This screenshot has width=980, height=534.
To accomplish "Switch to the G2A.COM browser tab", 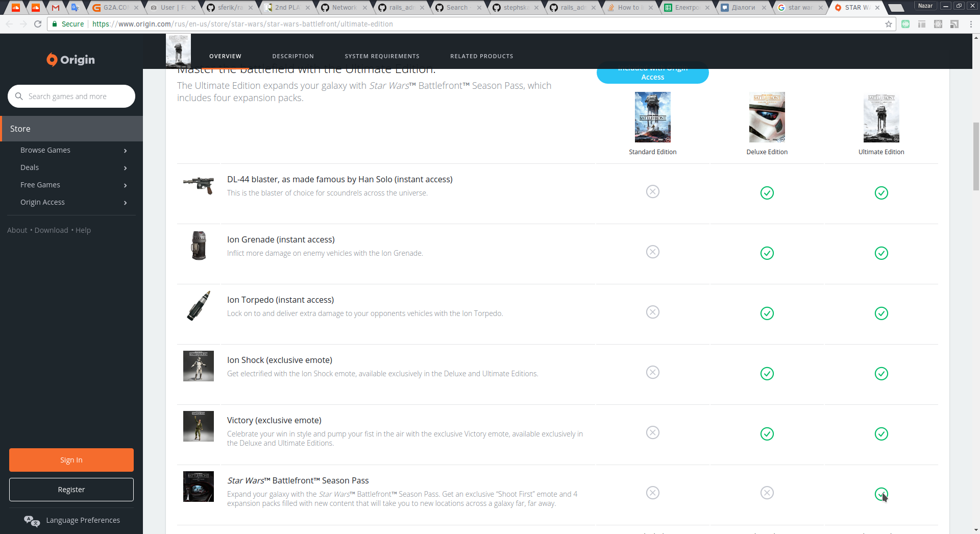I will point(115,8).
